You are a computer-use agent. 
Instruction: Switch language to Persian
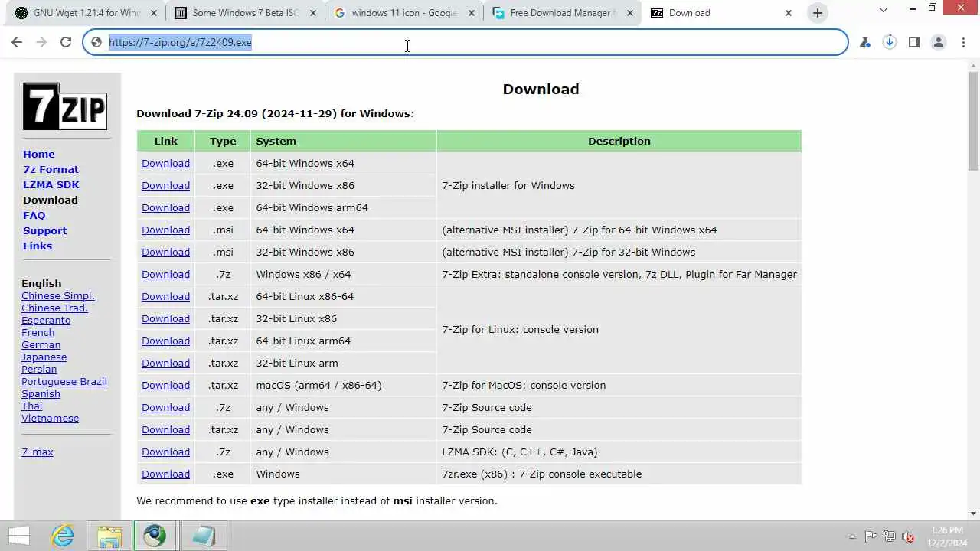[x=39, y=369]
